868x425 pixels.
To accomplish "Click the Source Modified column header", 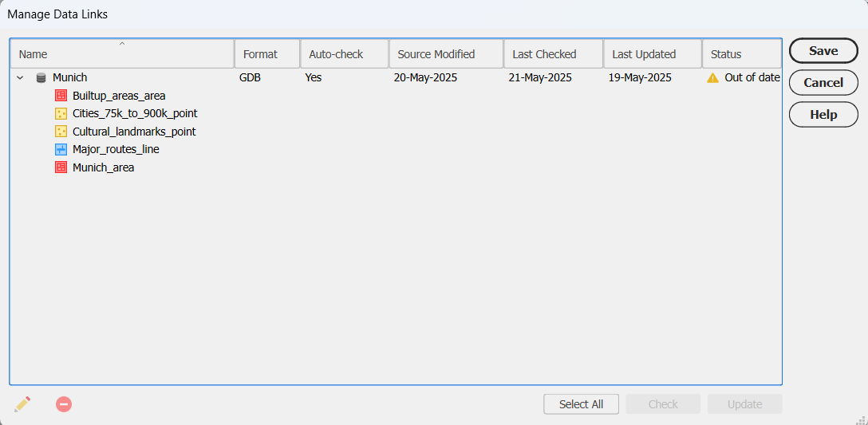I will pyautogui.click(x=446, y=53).
